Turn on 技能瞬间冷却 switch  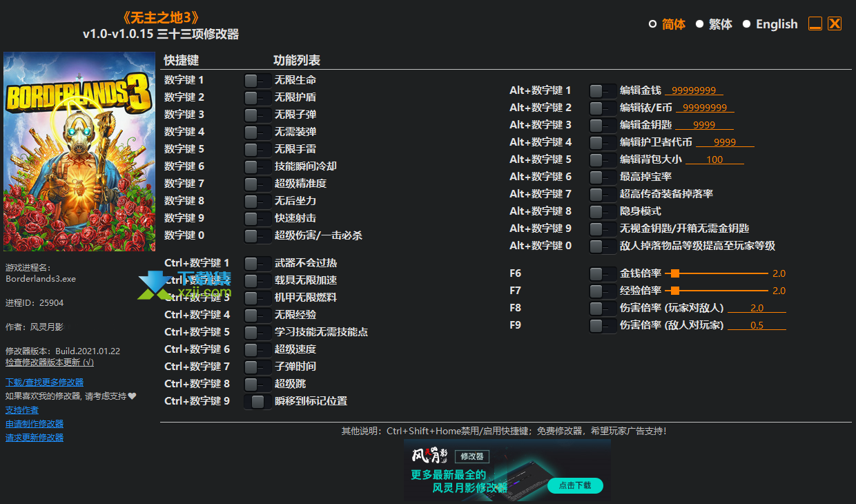257,166
